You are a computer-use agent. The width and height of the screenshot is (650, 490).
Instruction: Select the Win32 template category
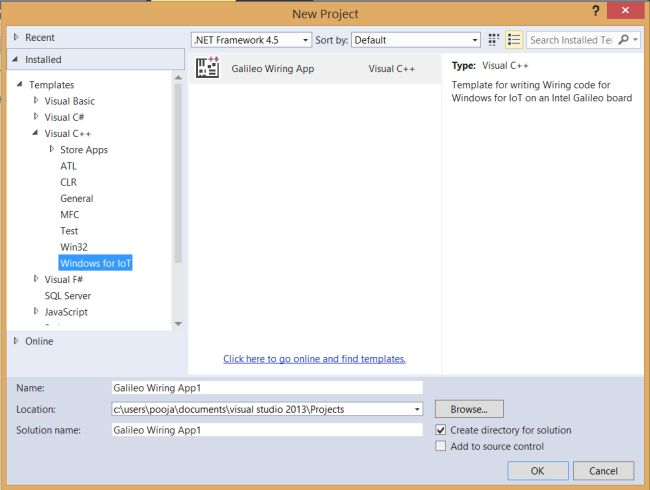pyautogui.click(x=74, y=247)
